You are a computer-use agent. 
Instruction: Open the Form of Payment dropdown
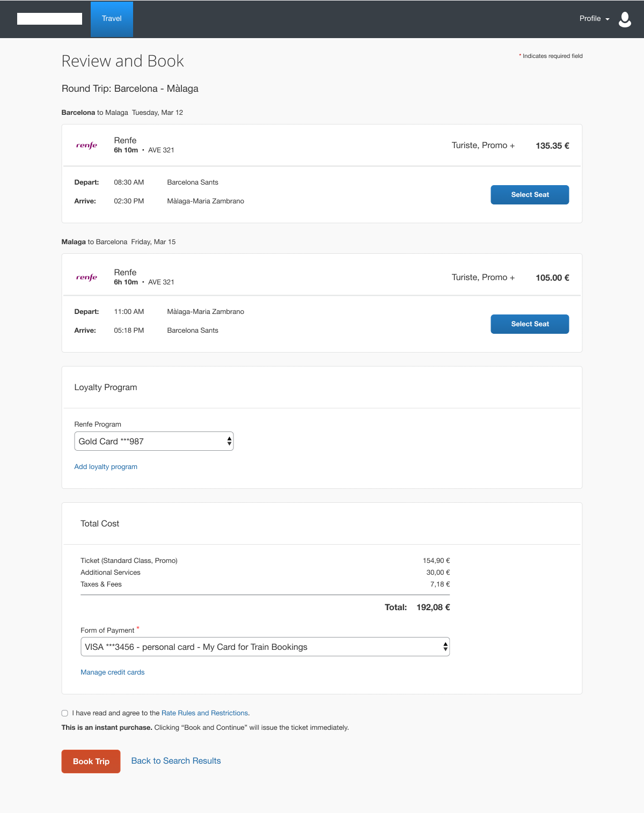pos(265,647)
